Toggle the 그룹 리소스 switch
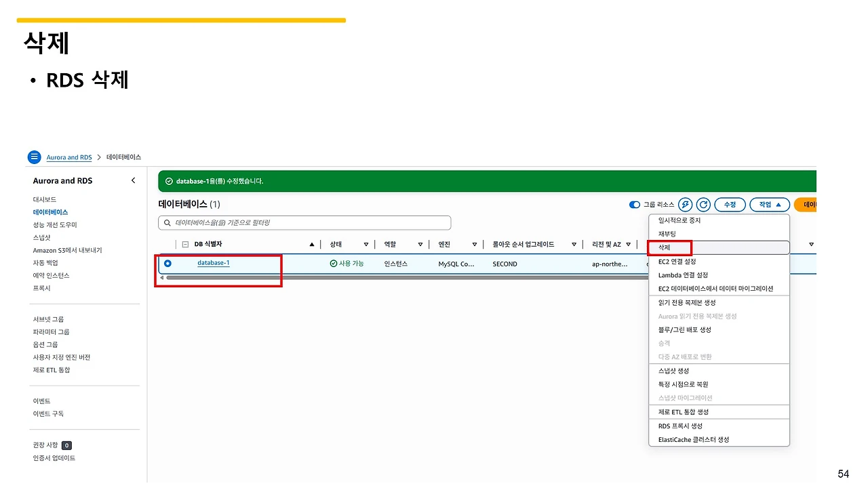The image size is (868, 488). pyautogui.click(x=635, y=205)
